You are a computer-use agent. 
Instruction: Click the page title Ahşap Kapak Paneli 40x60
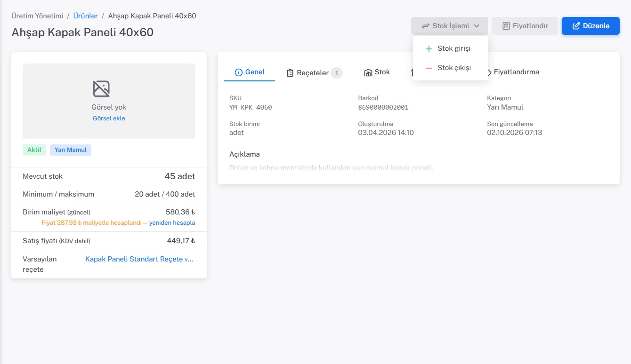82,32
